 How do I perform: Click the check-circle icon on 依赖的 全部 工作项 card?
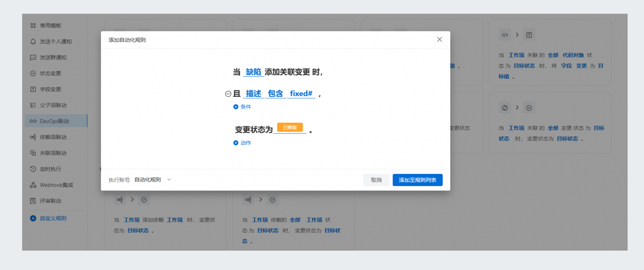click(x=272, y=200)
